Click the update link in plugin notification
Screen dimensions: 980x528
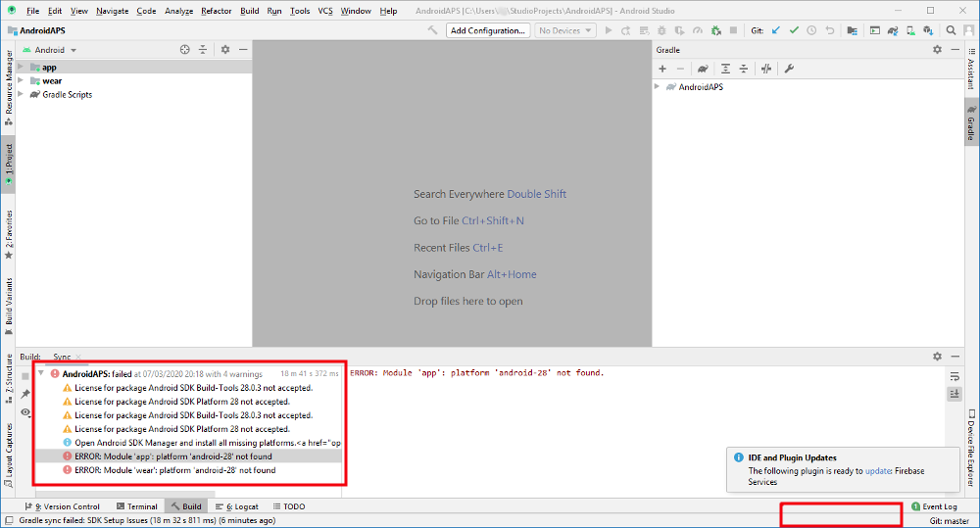[878, 471]
